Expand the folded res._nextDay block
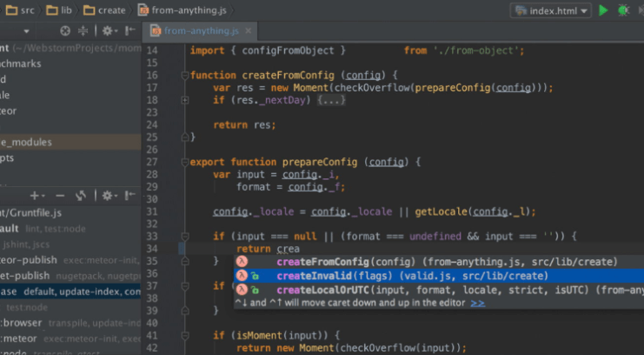The image size is (644, 355). click(x=331, y=100)
